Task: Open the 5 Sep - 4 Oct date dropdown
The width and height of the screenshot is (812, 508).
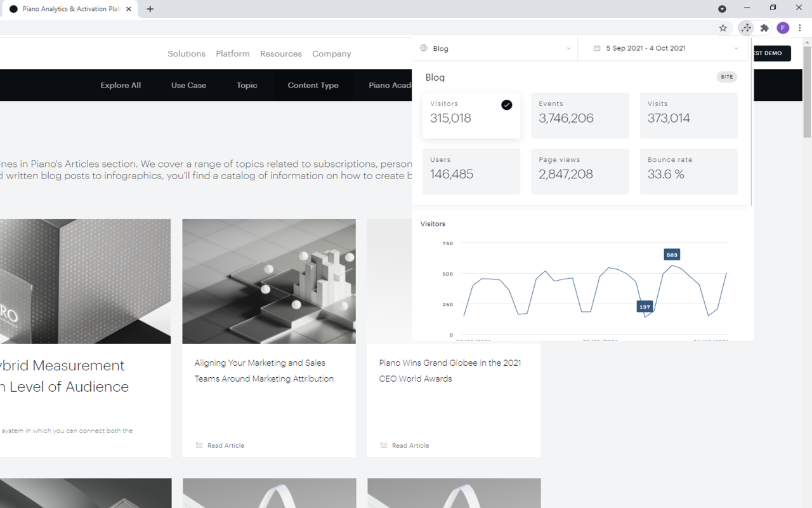Action: 736,48
